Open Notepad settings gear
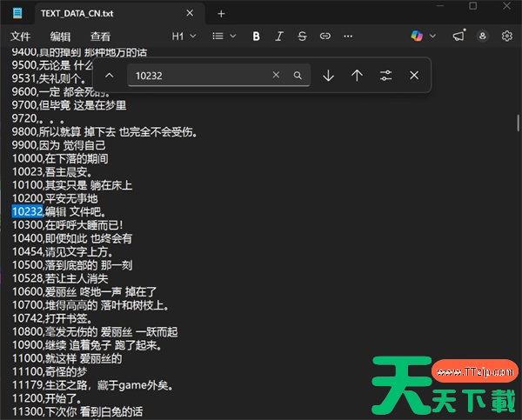The width and height of the screenshot is (522, 420). pyautogui.click(x=506, y=36)
